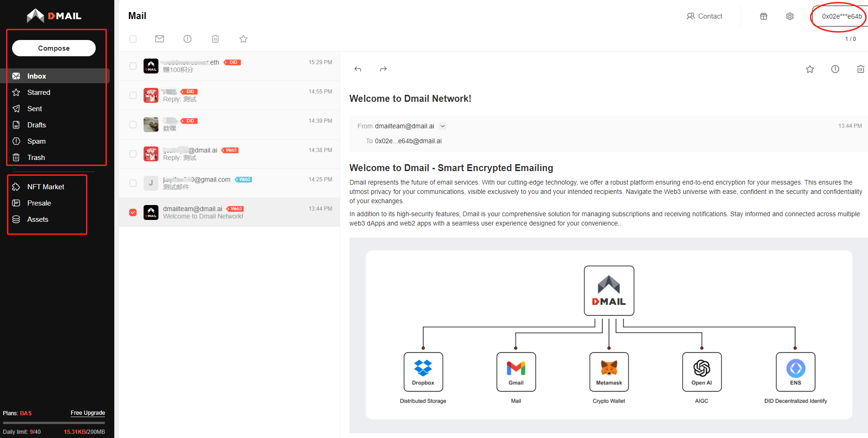
Task: Select checkbox for the 15:29 PM mail
Action: coord(133,66)
